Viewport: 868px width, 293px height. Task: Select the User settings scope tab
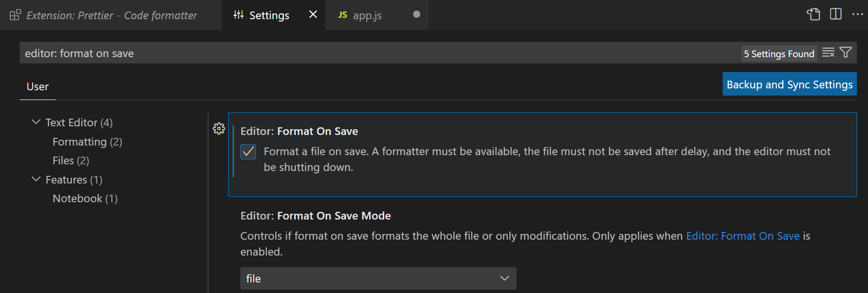click(37, 87)
